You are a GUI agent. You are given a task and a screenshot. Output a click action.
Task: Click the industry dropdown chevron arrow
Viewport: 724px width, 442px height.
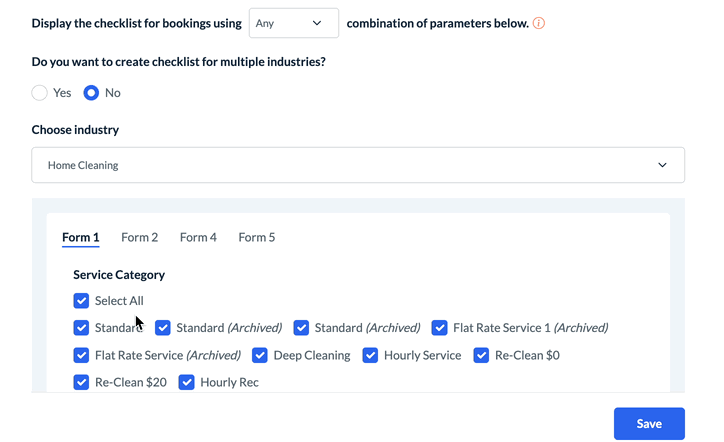pyautogui.click(x=662, y=165)
